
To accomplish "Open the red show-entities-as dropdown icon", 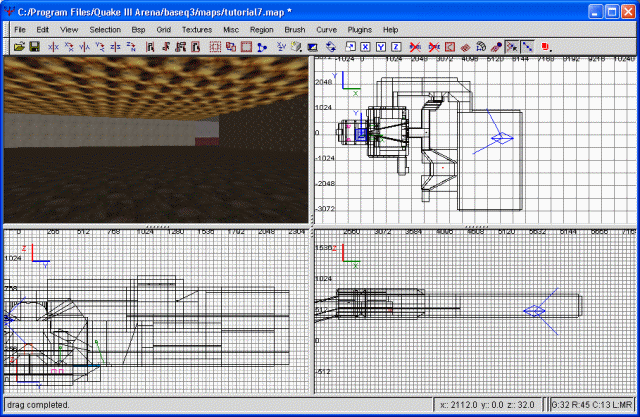I will click(546, 47).
